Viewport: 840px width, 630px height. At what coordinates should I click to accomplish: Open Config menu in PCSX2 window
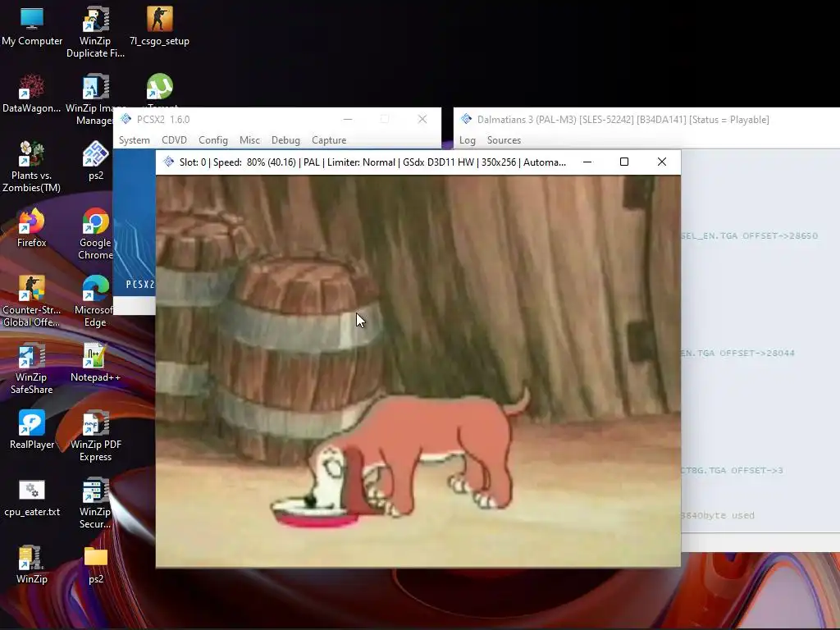pyautogui.click(x=213, y=140)
